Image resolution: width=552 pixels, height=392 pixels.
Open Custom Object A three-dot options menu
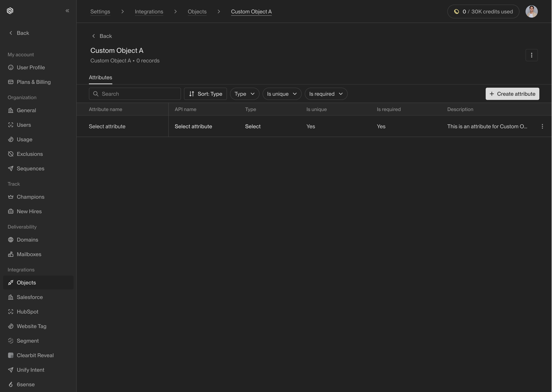point(531,55)
